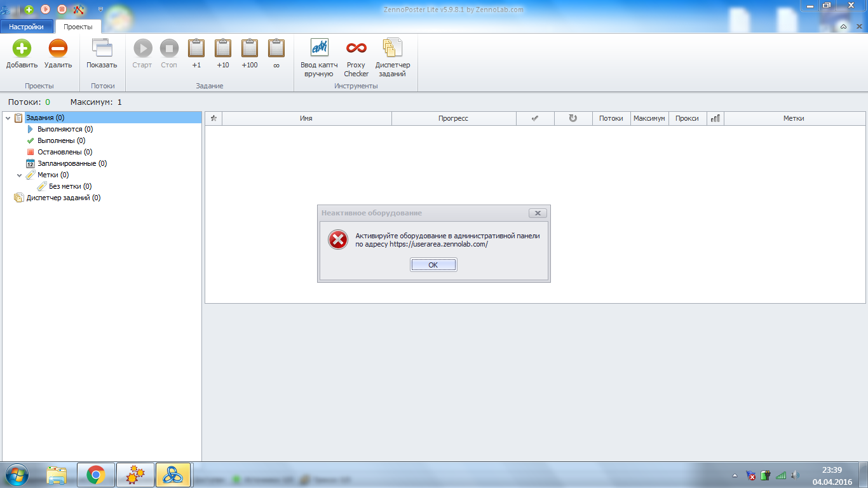
Task: Click the star column header
Action: (214, 118)
